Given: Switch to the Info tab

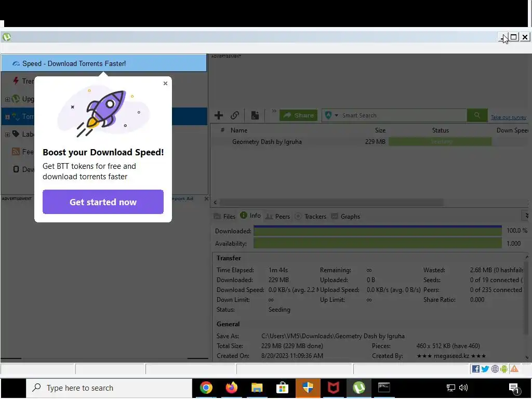Looking at the screenshot, I should tap(250, 216).
